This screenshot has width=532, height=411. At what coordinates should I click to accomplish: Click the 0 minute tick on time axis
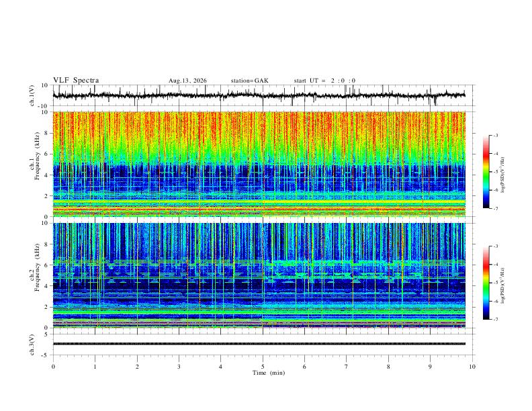click(53, 367)
